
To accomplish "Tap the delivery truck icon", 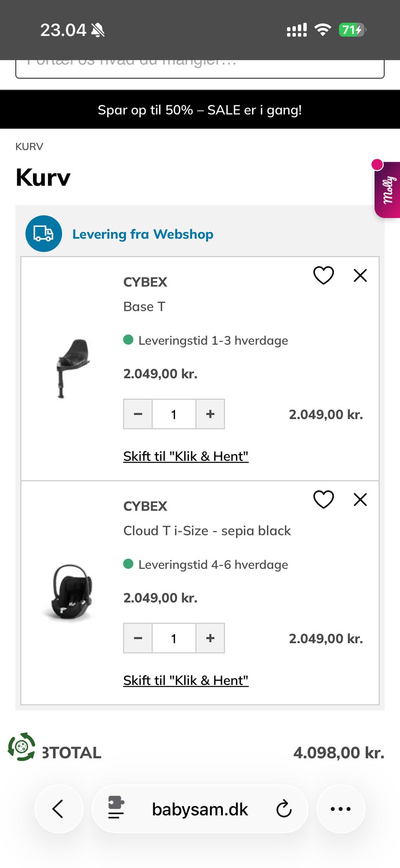I will tap(44, 234).
